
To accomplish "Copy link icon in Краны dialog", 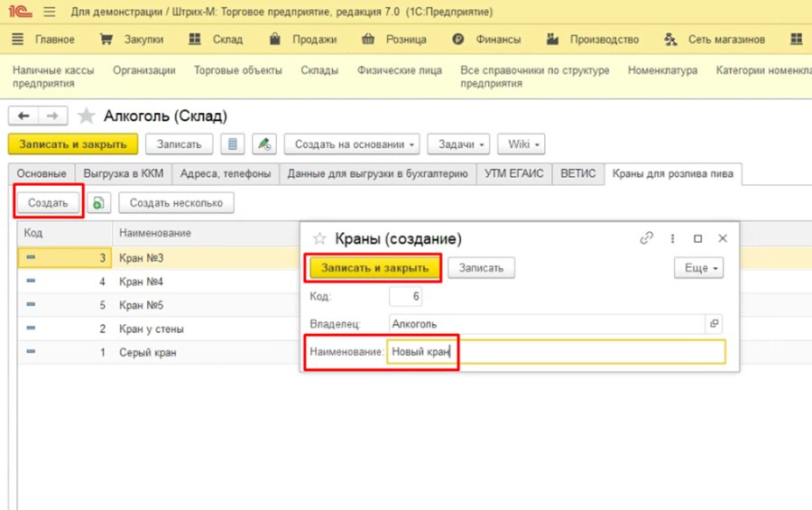I will point(646,238).
